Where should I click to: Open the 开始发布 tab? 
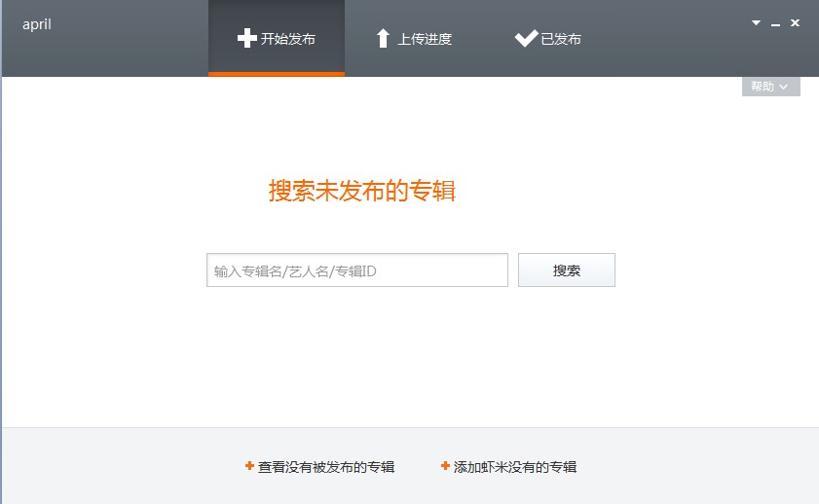[x=277, y=38]
